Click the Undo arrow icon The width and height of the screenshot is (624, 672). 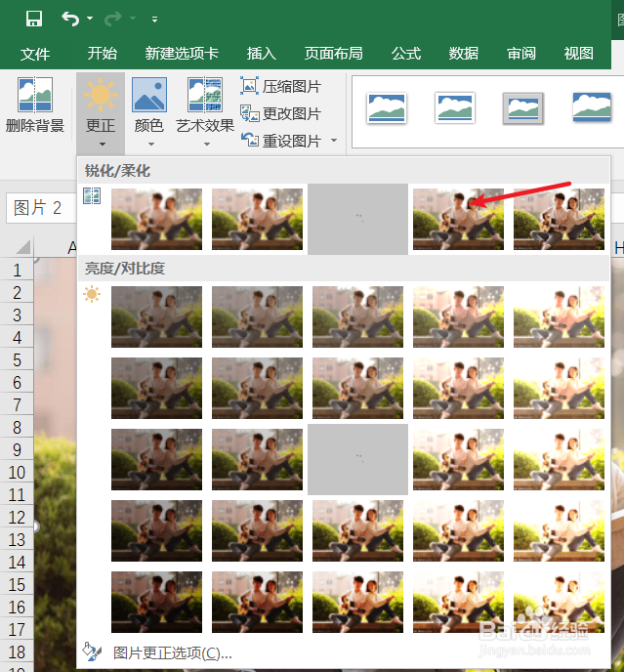click(70, 19)
